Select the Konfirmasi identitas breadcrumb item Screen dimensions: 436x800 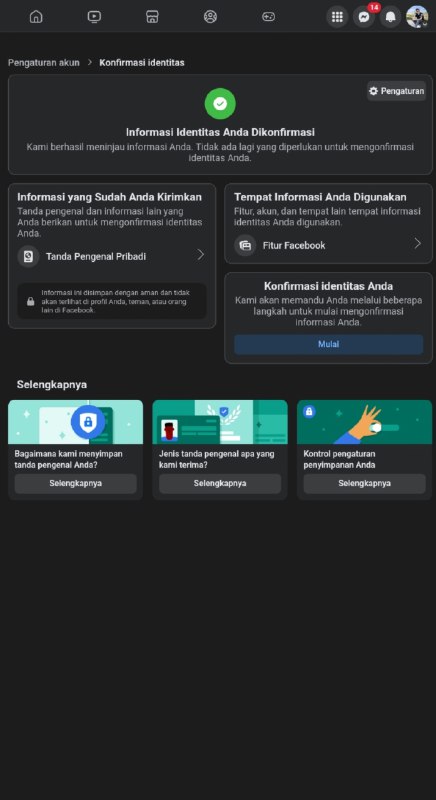(142, 63)
